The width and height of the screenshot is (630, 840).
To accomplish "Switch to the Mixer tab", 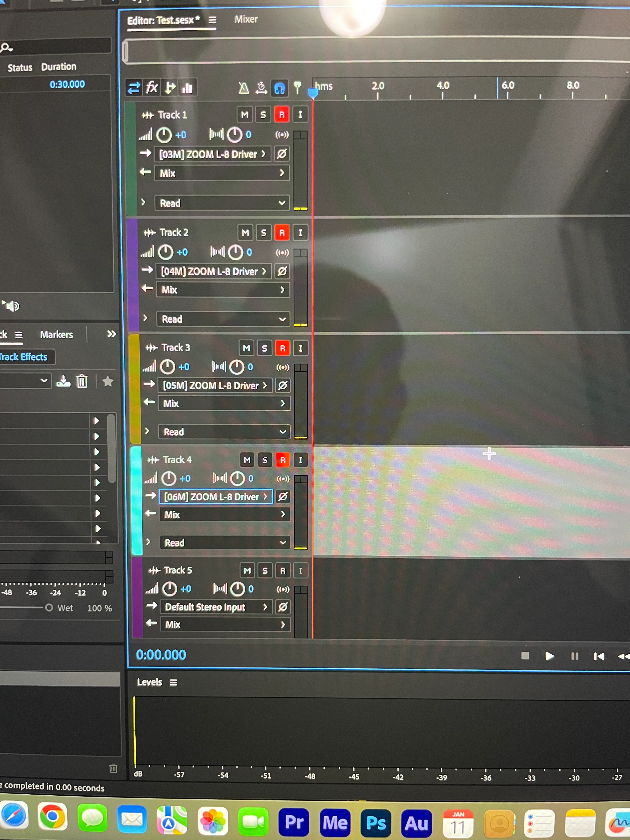I will pyautogui.click(x=246, y=19).
